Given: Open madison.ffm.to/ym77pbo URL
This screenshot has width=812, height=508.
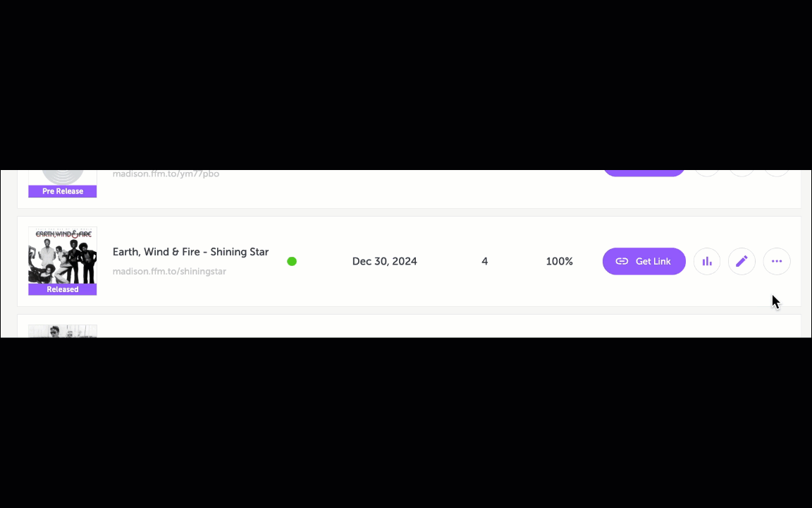Looking at the screenshot, I should pyautogui.click(x=166, y=174).
